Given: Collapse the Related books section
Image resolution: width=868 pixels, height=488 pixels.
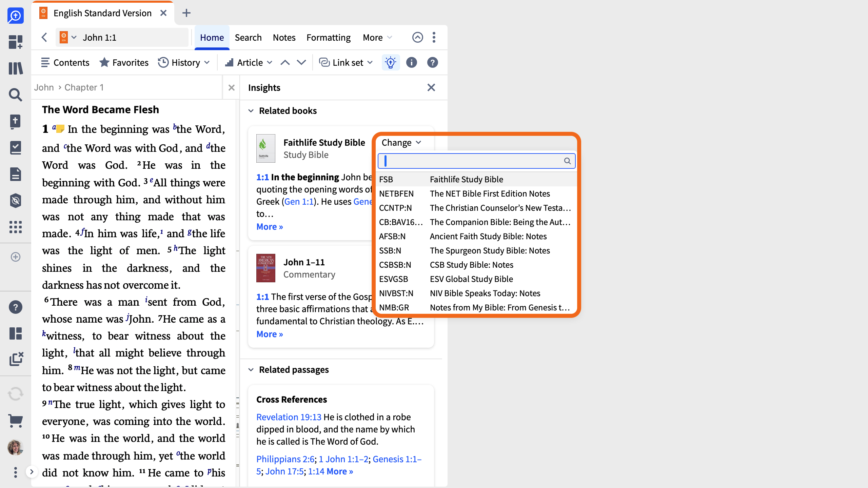Looking at the screenshot, I should (x=251, y=111).
